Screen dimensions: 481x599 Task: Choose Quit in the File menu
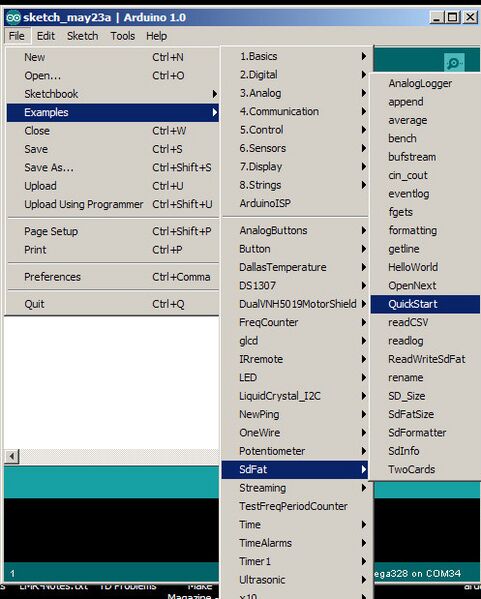point(113,304)
